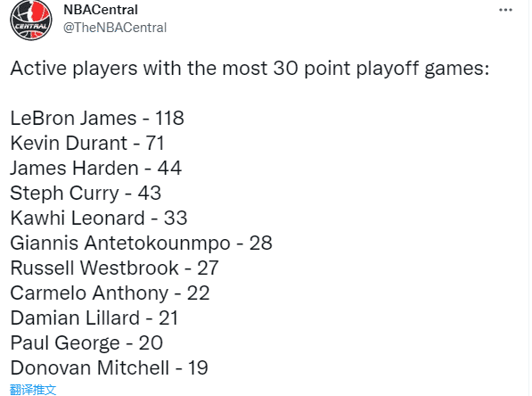This screenshot has height=396, width=532.
Task: Click the Donovan Mitchell name text
Action: tap(90, 368)
